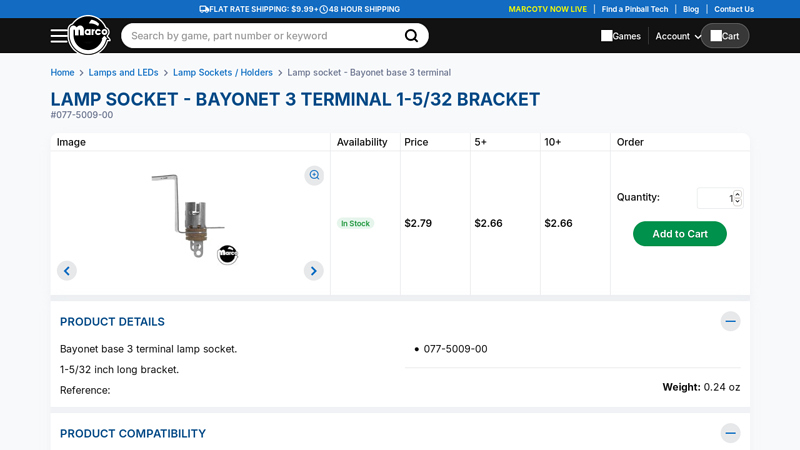Click the Contact Us link

(x=734, y=9)
